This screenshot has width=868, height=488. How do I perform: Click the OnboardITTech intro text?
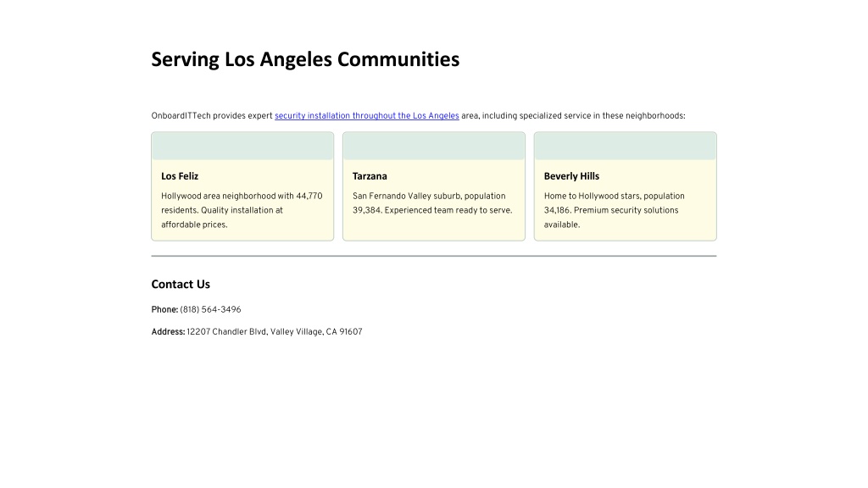(418, 115)
